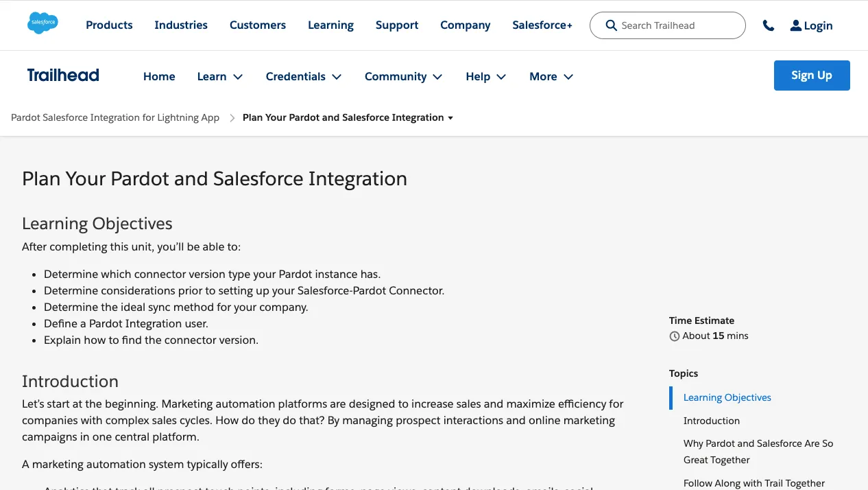Screen dimensions: 868x490
Task: Expand the Community dropdown
Action: pyautogui.click(x=404, y=76)
